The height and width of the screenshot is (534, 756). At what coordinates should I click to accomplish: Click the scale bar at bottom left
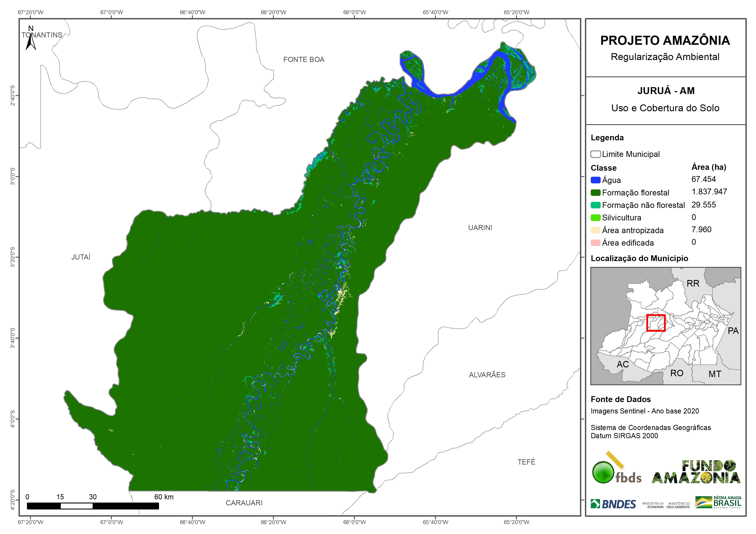[x=93, y=506]
